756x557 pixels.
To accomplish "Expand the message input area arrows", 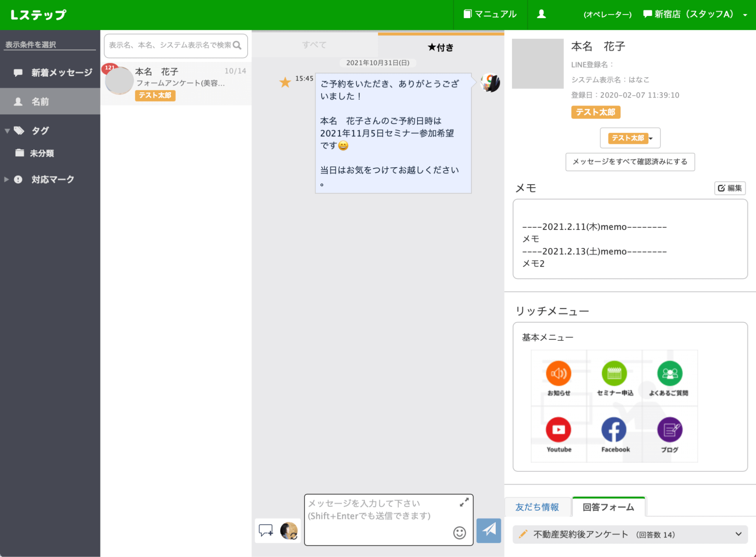I will [464, 503].
